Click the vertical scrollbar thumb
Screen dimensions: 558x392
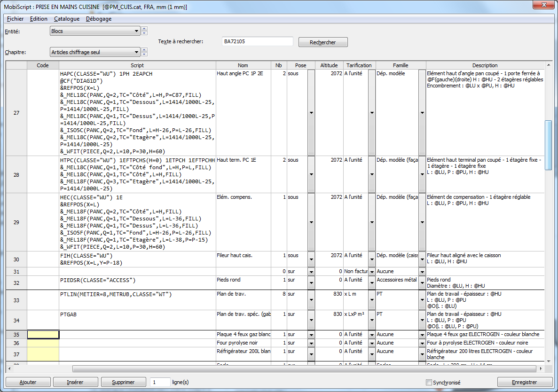548,145
